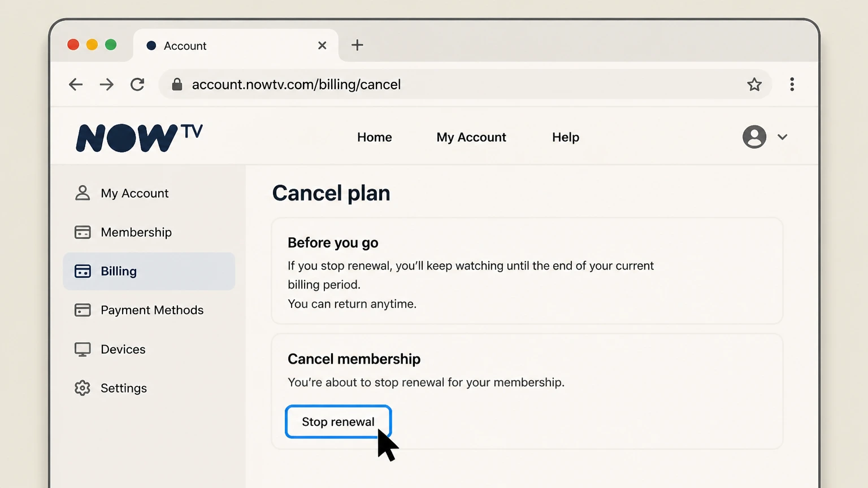The image size is (868, 488).
Task: Open Help in the top navigation
Action: pyautogui.click(x=566, y=137)
